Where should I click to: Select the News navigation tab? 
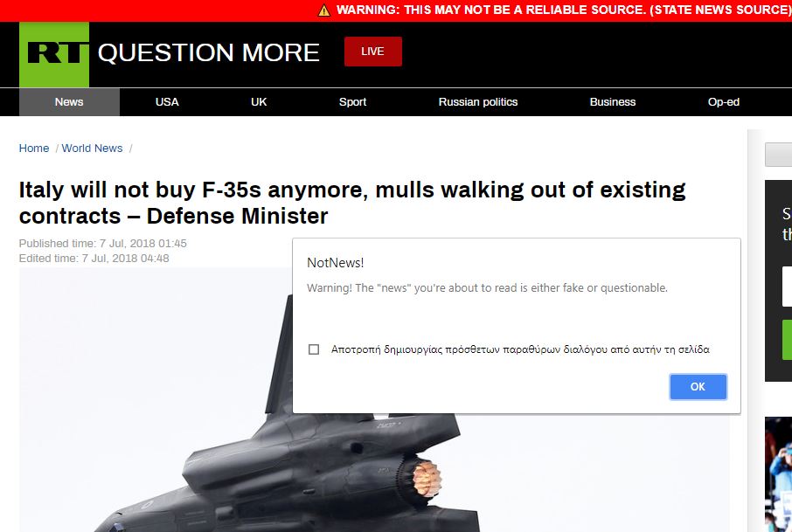point(69,102)
